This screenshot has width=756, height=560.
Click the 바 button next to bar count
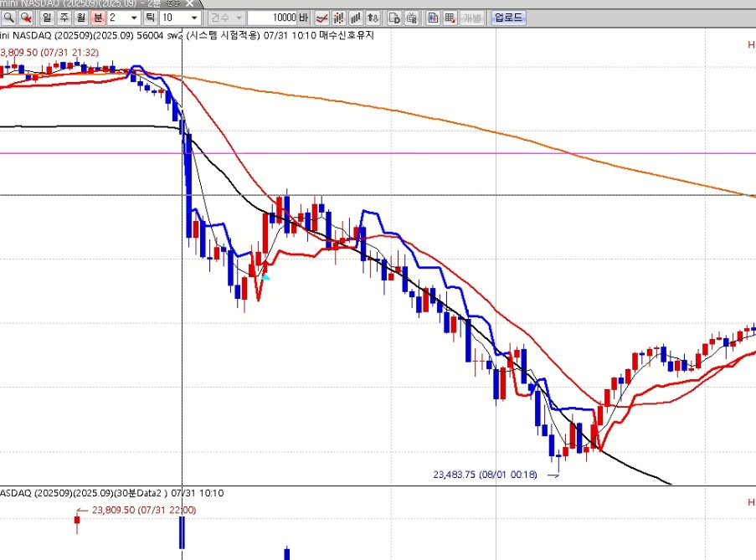click(x=303, y=18)
